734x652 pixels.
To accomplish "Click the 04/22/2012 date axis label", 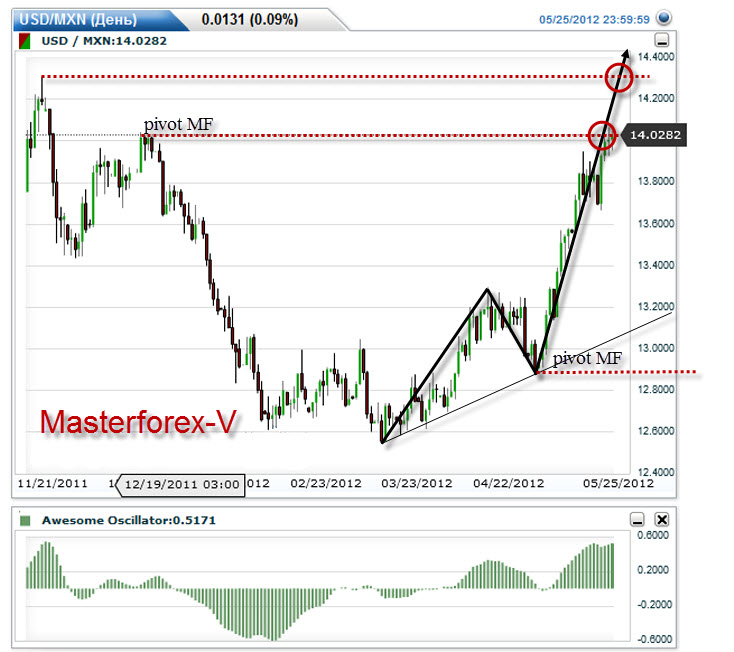I will 508,484.
